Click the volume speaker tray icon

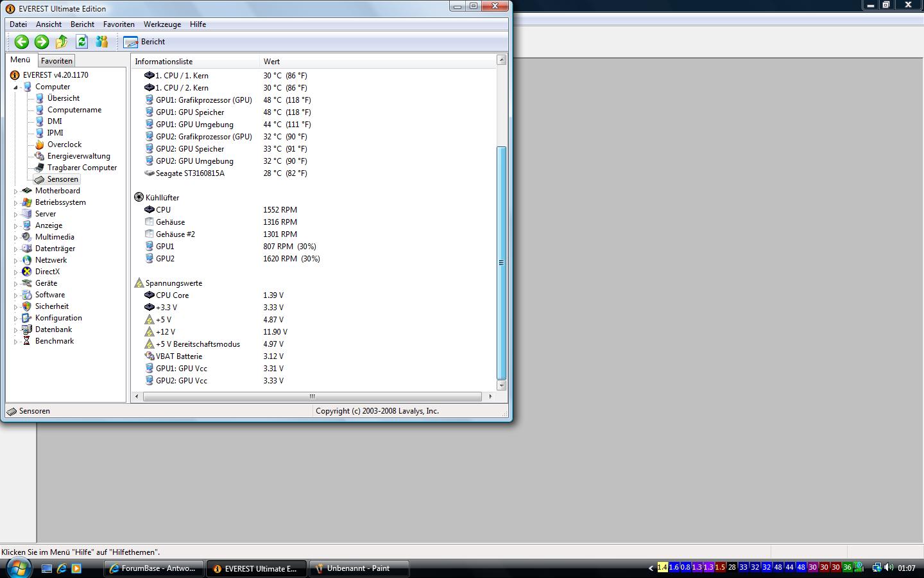[x=889, y=568]
